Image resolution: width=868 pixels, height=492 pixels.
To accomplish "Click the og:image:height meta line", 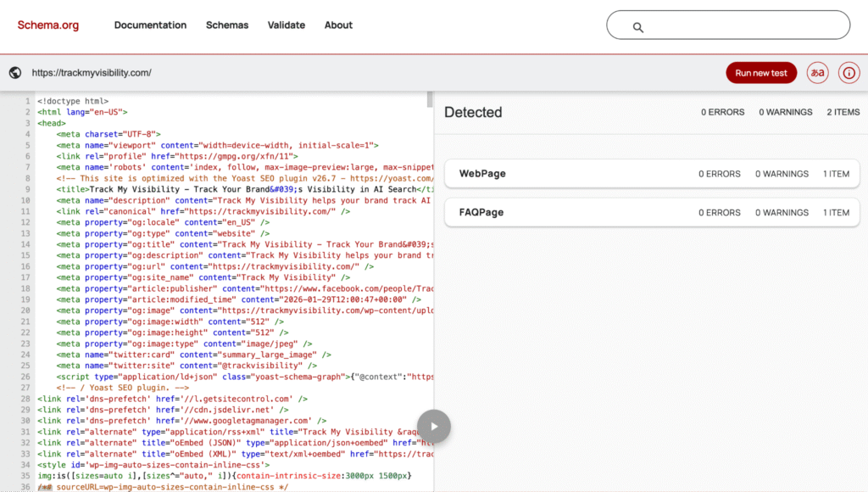I will pyautogui.click(x=172, y=333).
